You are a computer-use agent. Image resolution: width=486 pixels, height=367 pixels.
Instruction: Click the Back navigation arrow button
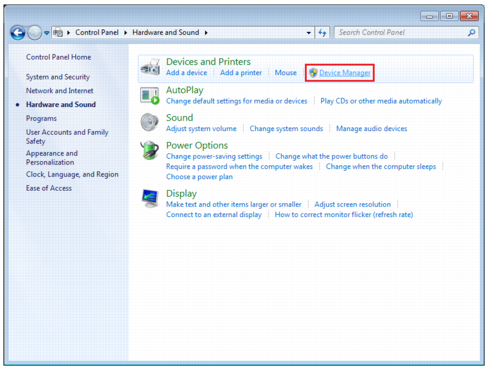(18, 33)
